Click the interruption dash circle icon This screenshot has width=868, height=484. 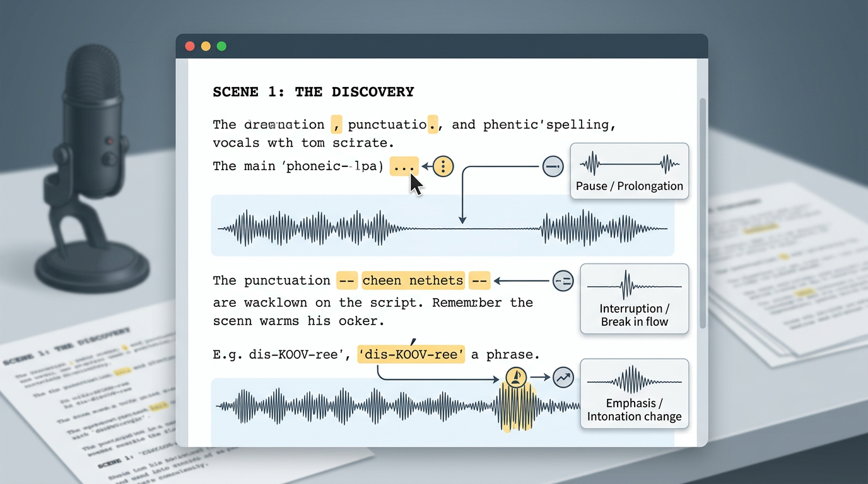coord(563,281)
